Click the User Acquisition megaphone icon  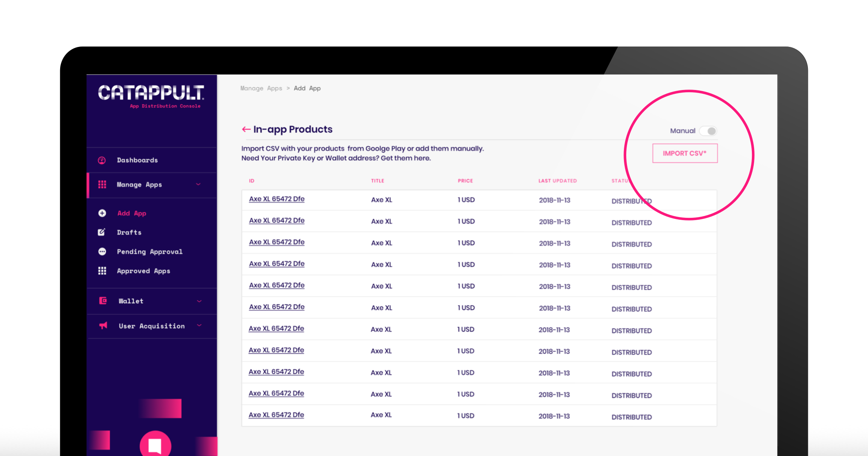click(103, 326)
